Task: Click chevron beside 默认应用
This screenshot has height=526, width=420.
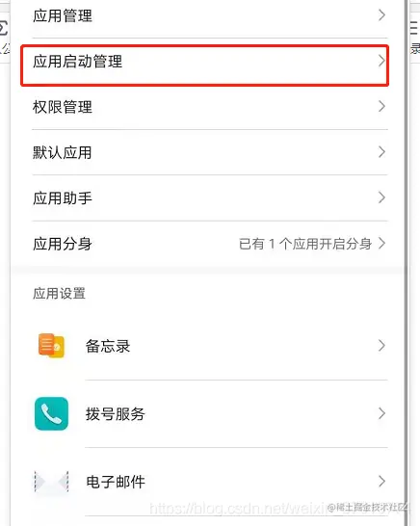Action: pos(381,152)
